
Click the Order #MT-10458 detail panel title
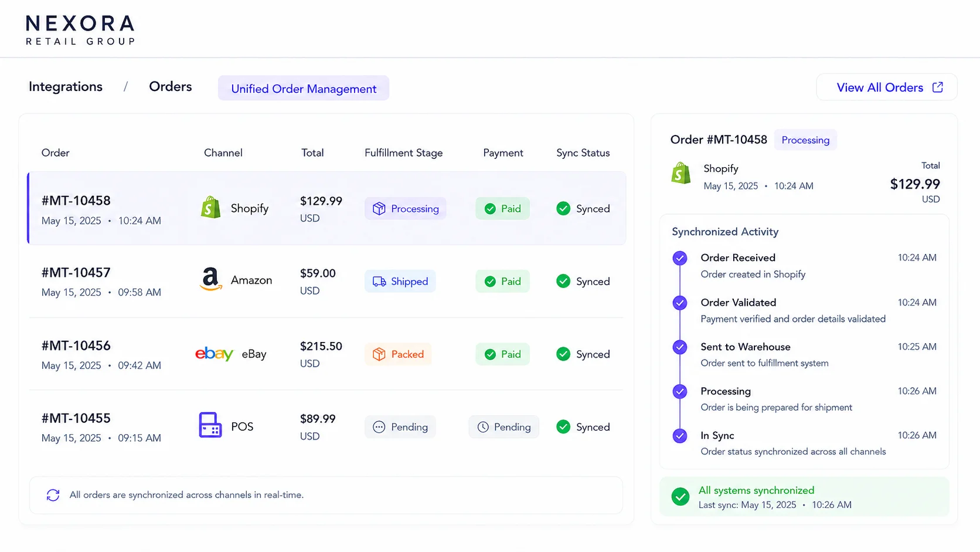coord(719,140)
